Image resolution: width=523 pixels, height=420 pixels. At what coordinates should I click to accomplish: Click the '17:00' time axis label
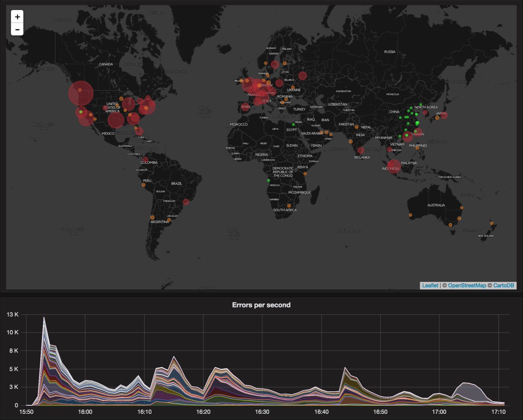click(x=439, y=412)
